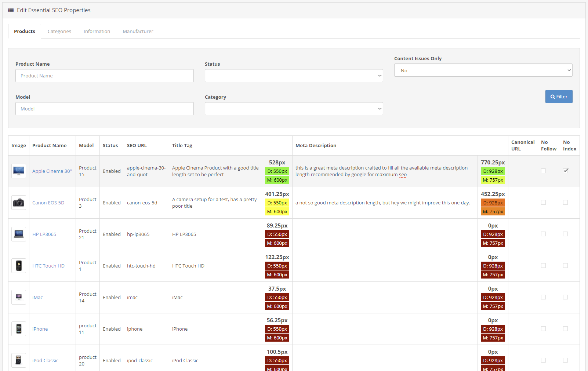Open the Apple Cinema 30" product link

click(52, 171)
